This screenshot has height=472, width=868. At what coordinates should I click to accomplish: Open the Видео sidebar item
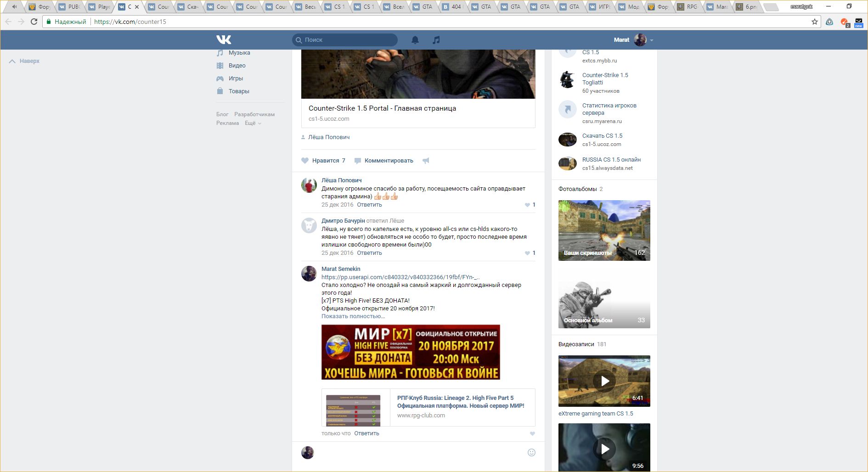coord(231,66)
